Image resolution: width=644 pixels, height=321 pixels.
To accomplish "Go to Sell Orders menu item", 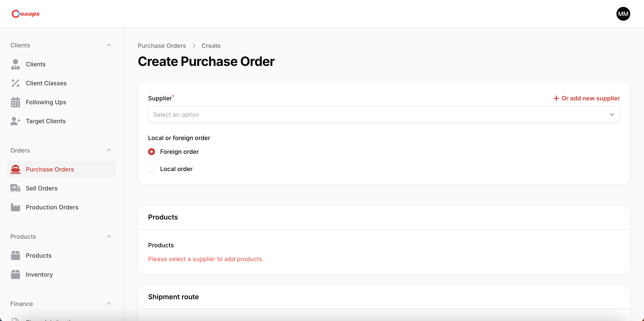I will 42,188.
